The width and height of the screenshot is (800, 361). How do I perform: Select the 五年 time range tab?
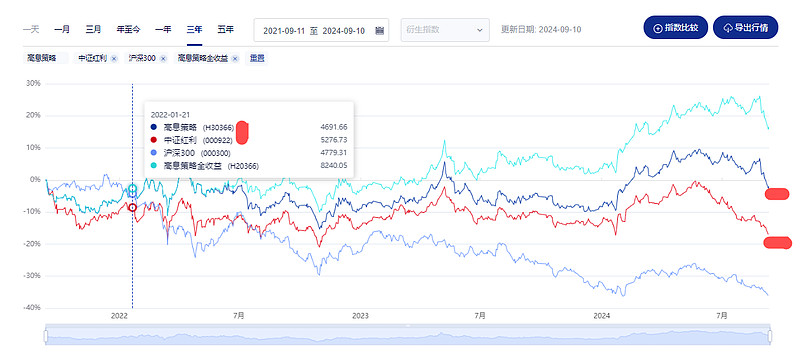point(226,30)
